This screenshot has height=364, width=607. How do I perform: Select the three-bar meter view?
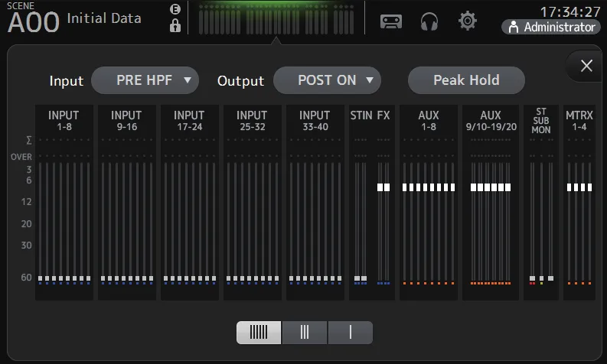[305, 333]
